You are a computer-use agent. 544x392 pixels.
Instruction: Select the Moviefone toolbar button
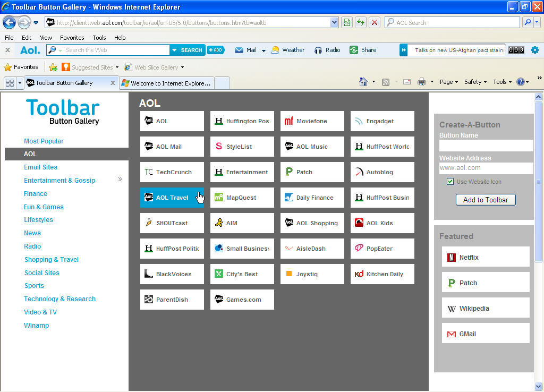312,121
